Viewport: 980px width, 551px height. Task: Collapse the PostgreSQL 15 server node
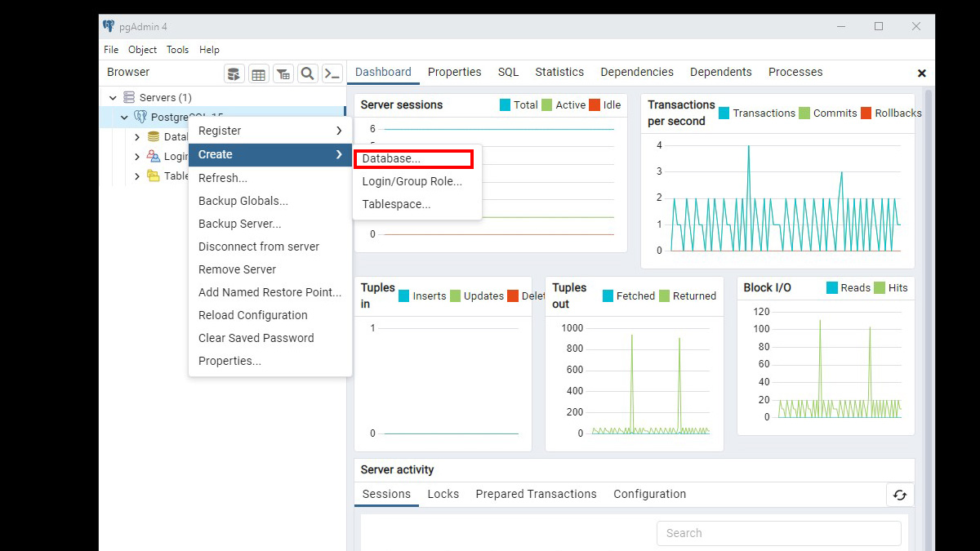point(124,118)
